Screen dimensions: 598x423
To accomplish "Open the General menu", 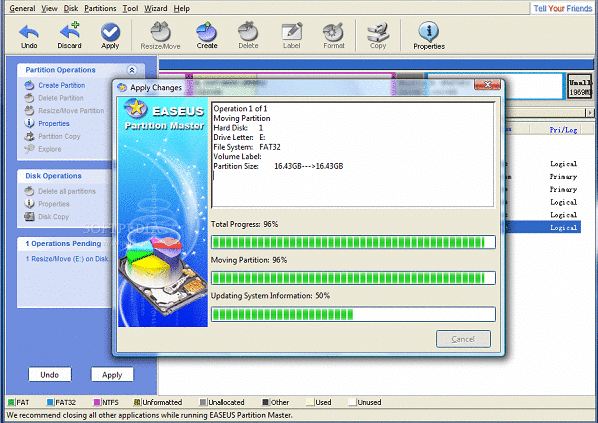I will [x=23, y=8].
